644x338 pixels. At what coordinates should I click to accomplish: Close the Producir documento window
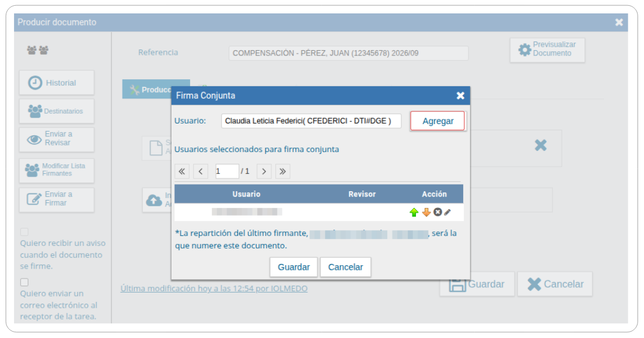[x=619, y=23]
